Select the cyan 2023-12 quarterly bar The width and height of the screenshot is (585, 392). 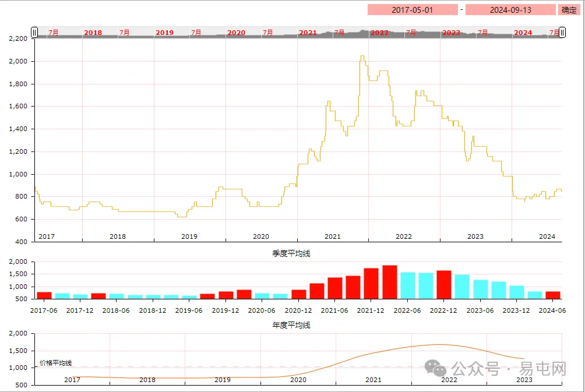click(517, 292)
